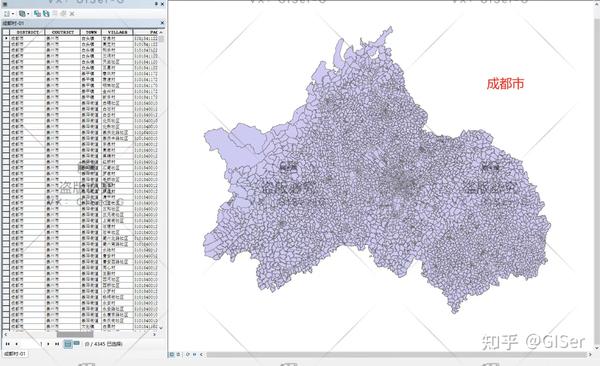600x366 pixels.
Task: Click the Zoom To Selected icon
Action: tap(63, 14)
